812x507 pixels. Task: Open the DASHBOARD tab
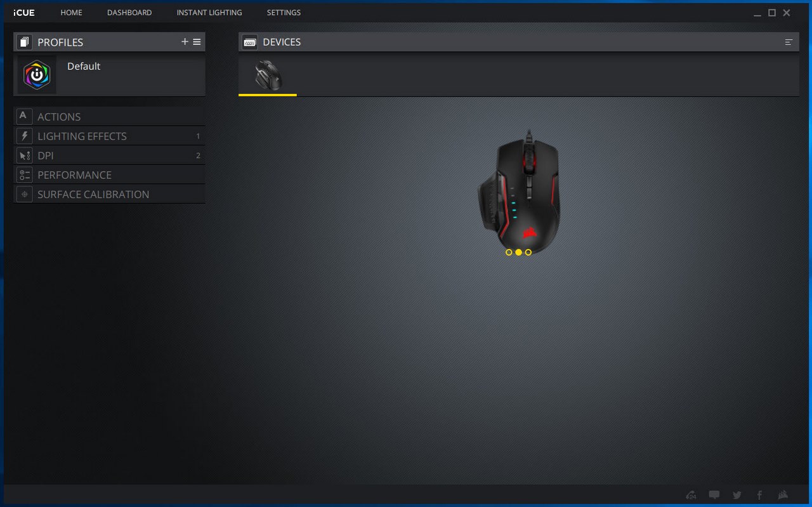[129, 13]
